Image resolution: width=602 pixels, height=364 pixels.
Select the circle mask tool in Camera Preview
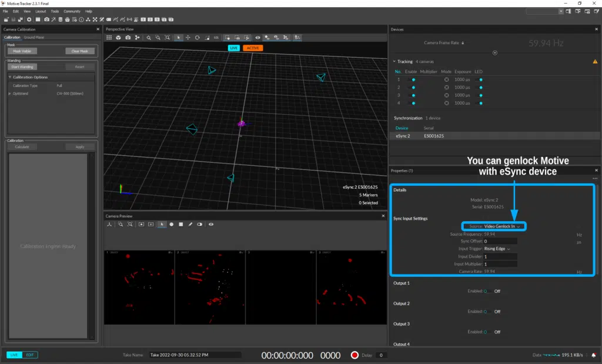(x=172, y=224)
